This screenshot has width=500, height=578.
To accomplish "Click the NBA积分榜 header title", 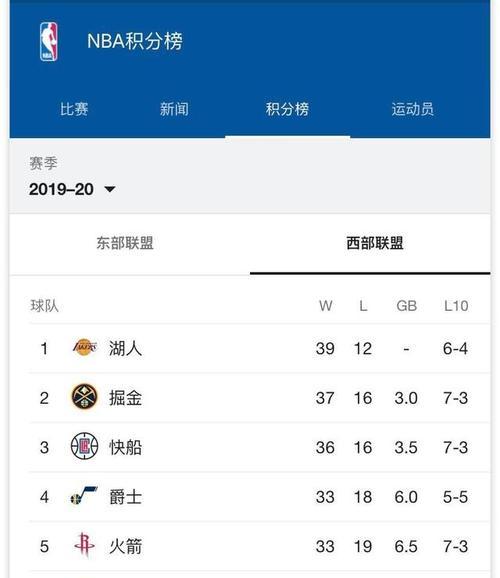I will (x=135, y=41).
